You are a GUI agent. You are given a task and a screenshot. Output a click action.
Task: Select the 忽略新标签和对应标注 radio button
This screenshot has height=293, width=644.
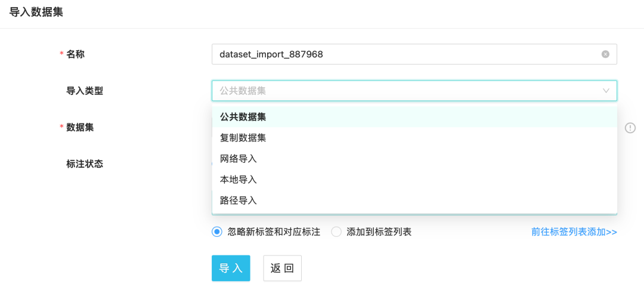[x=217, y=232]
